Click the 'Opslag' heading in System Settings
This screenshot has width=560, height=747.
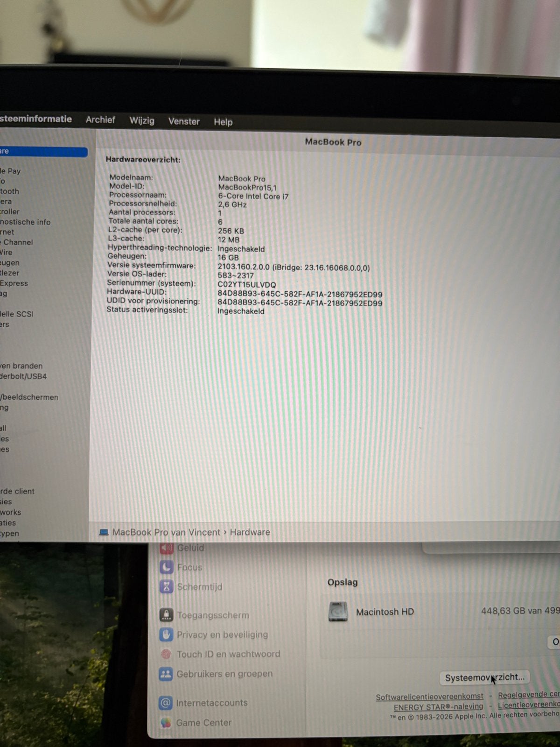tap(343, 582)
